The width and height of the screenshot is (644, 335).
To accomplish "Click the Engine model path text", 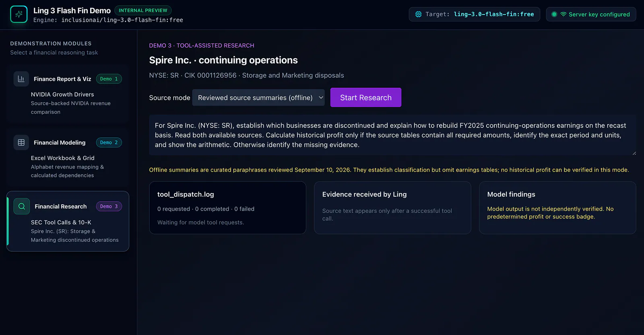I will (122, 20).
